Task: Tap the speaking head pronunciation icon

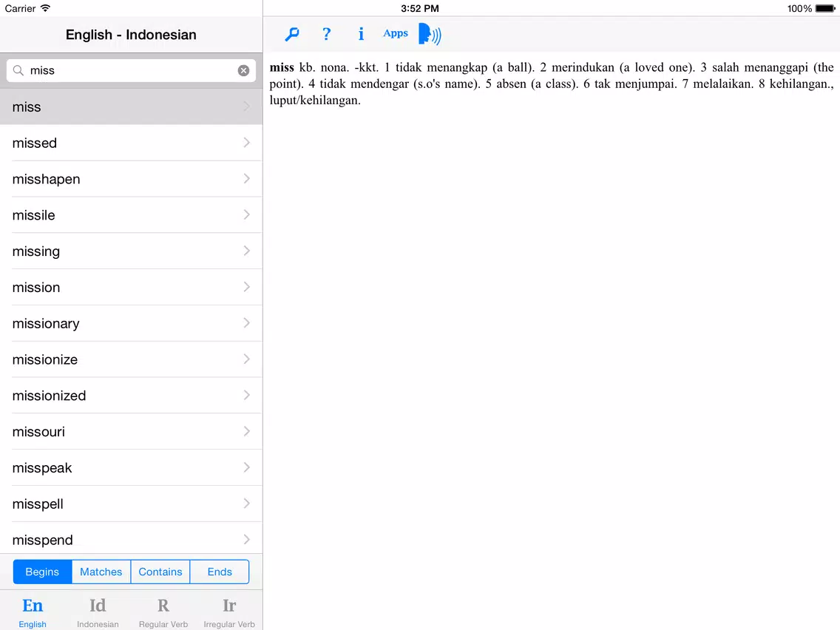Action: [430, 34]
